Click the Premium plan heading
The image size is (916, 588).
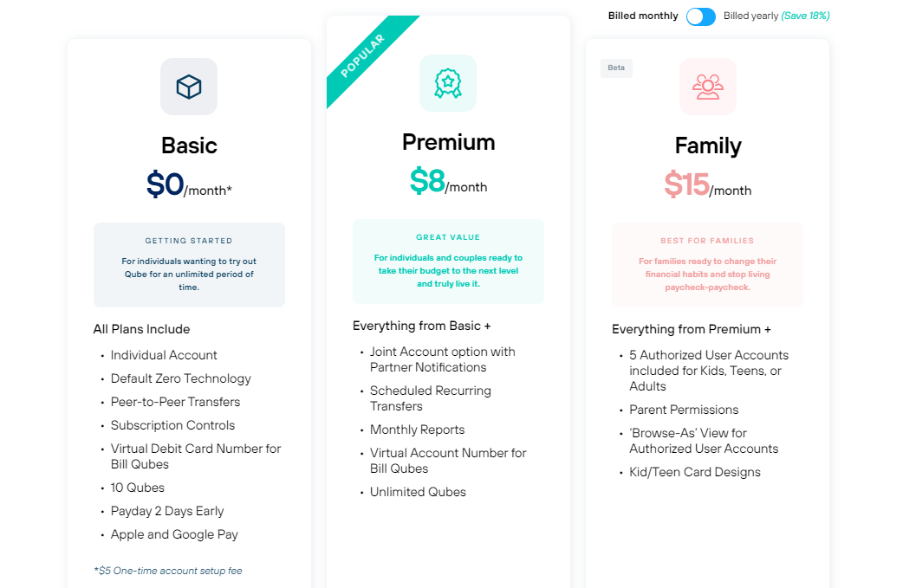[x=448, y=142]
